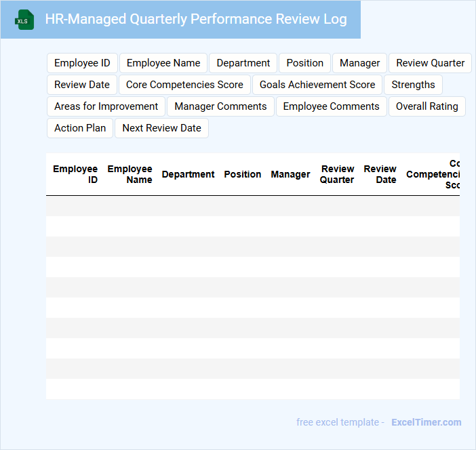Click the Goals Achievement Score tag
Image resolution: width=476 pixels, height=450 pixels.
pos(317,85)
